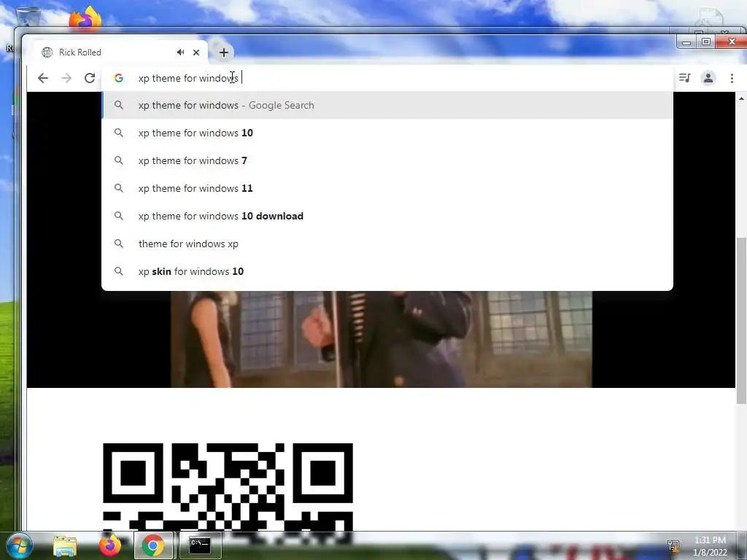Viewport: 747px width, 560px height.
Task: Choose suggestion xp theme for windows 10 download
Action: pyautogui.click(x=387, y=216)
